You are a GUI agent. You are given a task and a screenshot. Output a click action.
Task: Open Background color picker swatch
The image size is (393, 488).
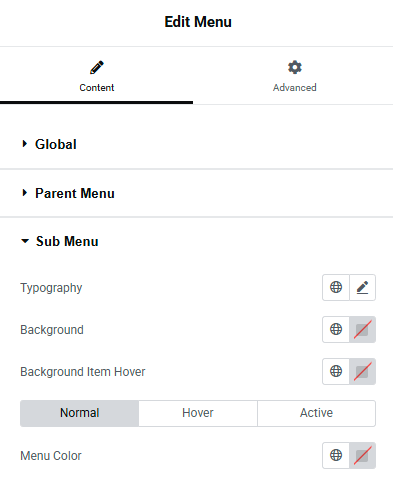[362, 329]
